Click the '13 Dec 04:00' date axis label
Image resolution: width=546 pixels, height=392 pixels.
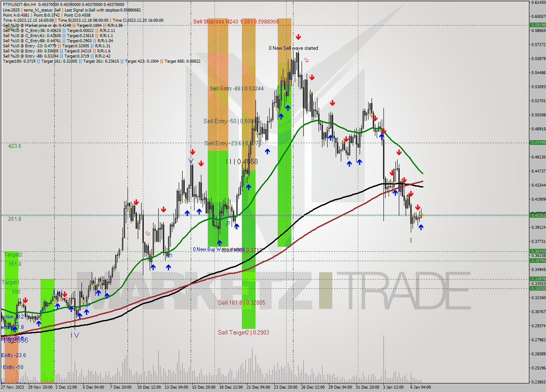click(x=176, y=387)
